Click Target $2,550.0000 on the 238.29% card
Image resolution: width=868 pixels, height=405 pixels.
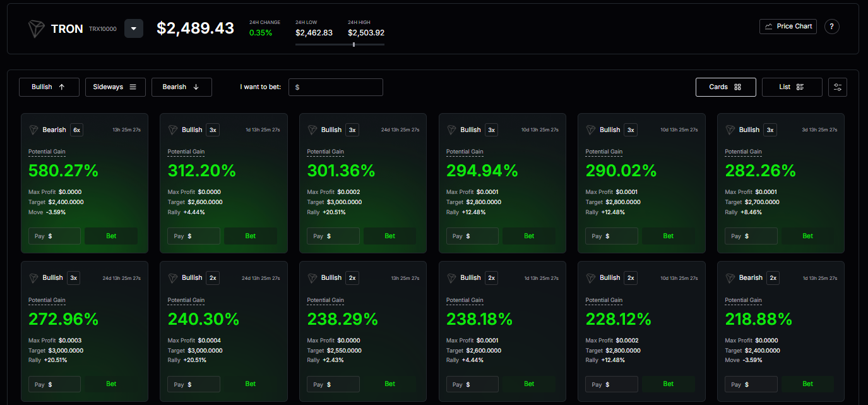tap(335, 350)
